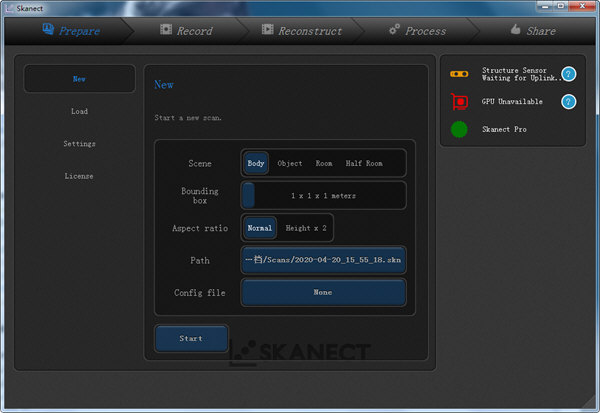Switch to the Share tab
The image size is (600, 413).
pyautogui.click(x=533, y=31)
